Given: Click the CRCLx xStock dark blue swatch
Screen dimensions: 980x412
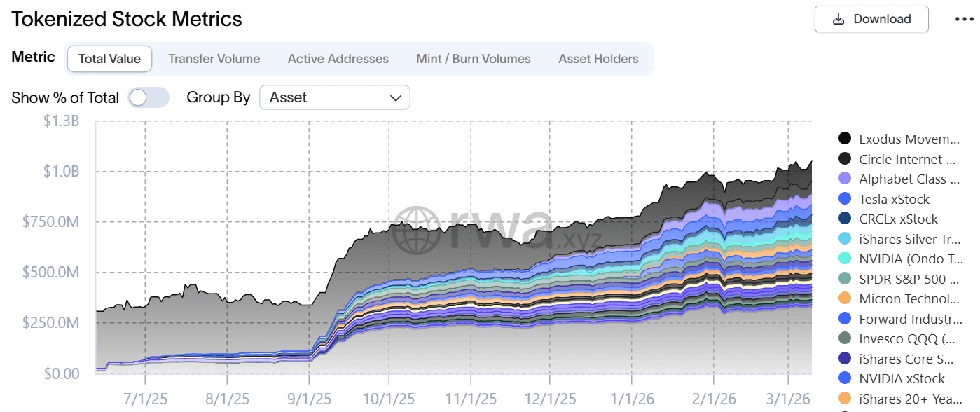Looking at the screenshot, I should point(845,219).
